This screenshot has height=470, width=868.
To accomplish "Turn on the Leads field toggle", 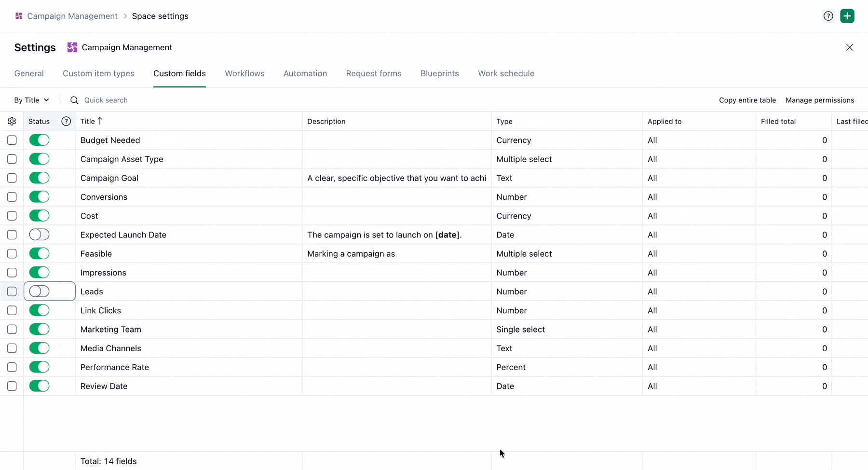I will 39,291.
